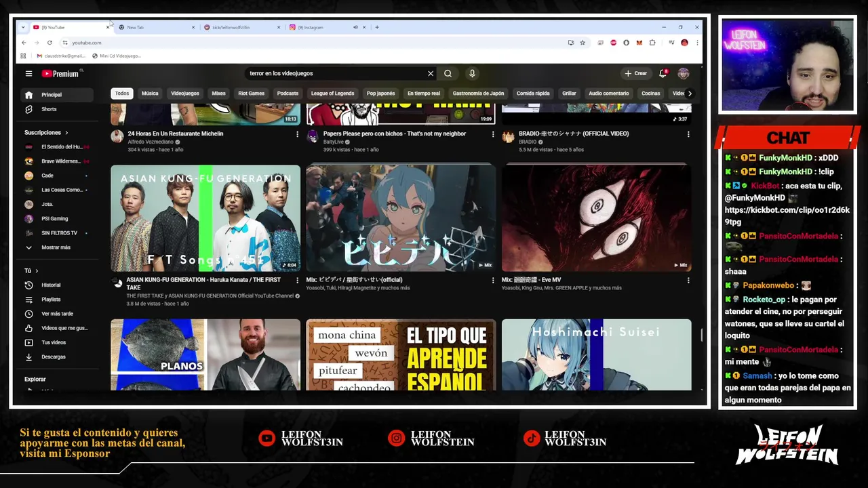Open the SIN FILTROS TV subscription
Image resolution: width=868 pixels, height=488 pixels.
coord(56,233)
